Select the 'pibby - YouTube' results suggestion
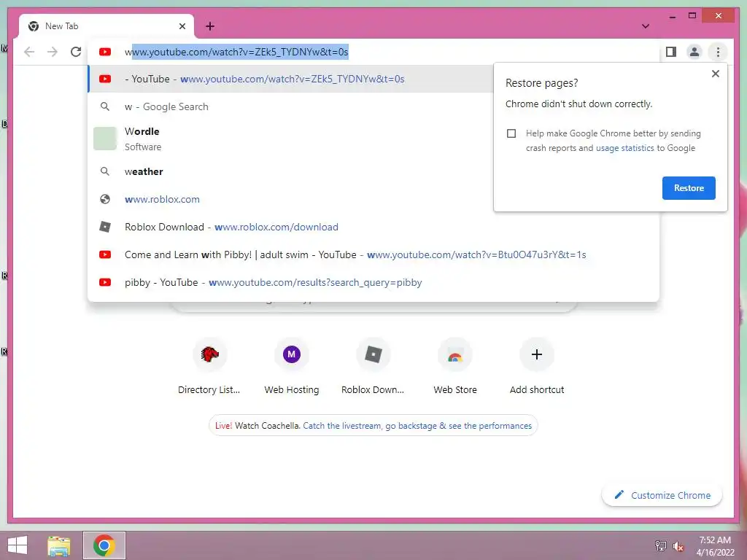This screenshot has height=560, width=747. click(x=373, y=282)
